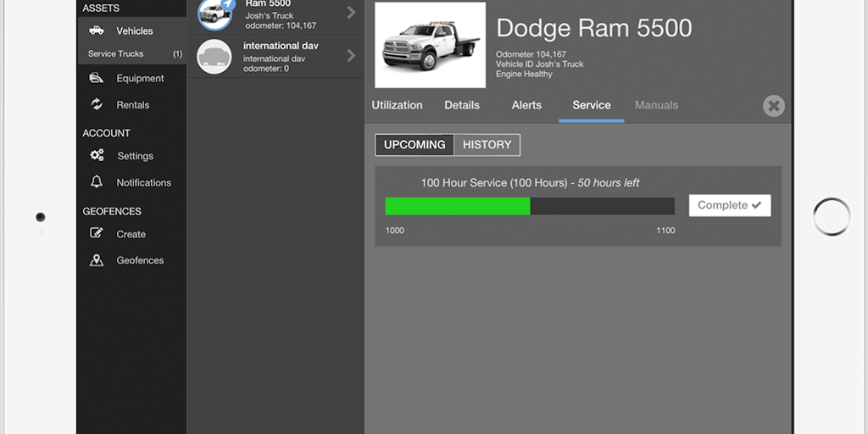Click the Equipment forklift icon

(97, 78)
